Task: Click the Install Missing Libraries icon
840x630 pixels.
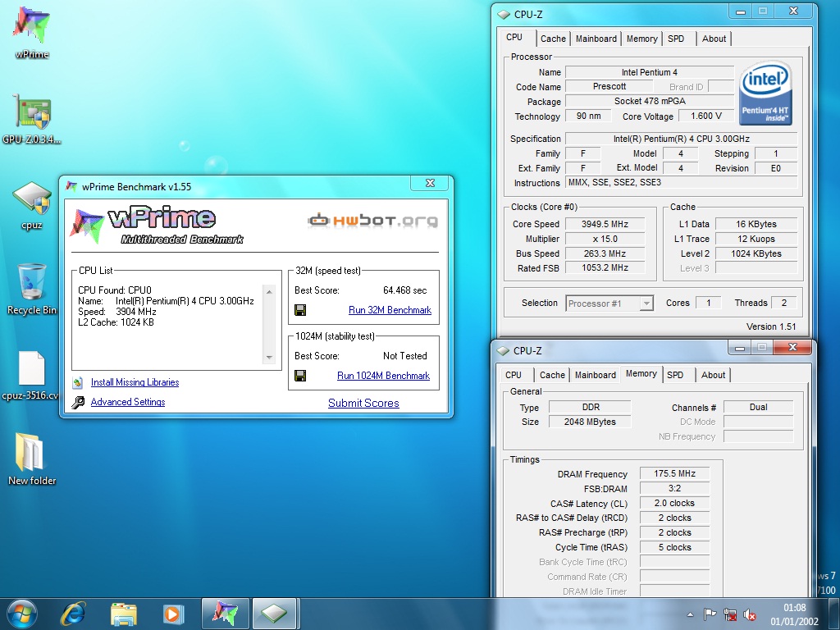Action: pyautogui.click(x=78, y=382)
